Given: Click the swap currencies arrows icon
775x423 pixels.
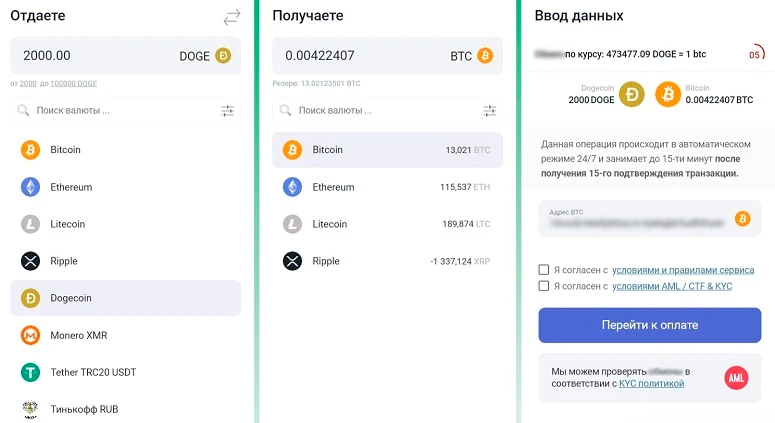Looking at the screenshot, I should point(232,17).
